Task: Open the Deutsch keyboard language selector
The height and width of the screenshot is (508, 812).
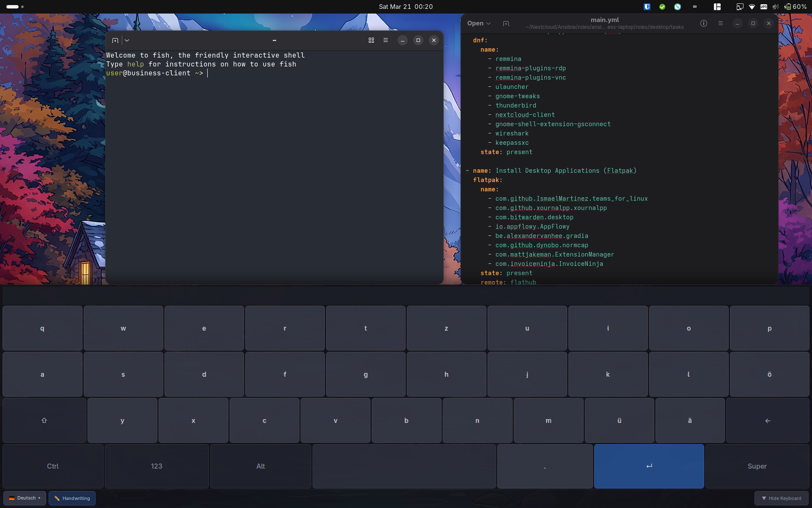Action: pyautogui.click(x=25, y=498)
